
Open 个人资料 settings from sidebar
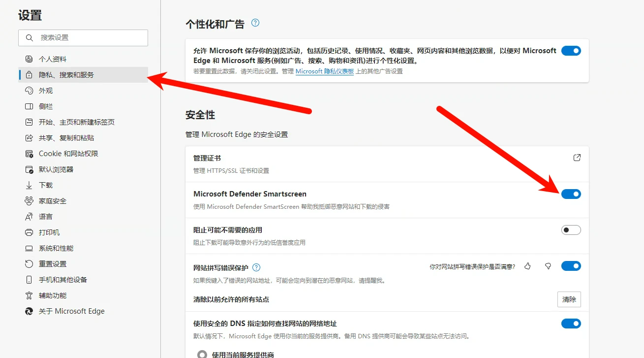click(53, 59)
